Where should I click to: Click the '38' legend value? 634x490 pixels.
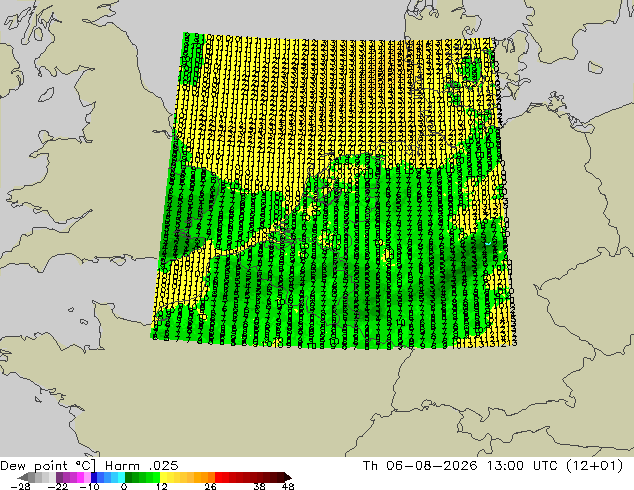pyautogui.click(x=260, y=486)
